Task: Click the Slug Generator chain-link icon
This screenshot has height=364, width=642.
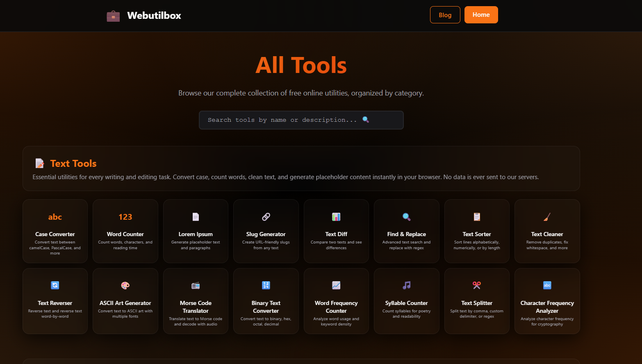Action: coord(266,217)
